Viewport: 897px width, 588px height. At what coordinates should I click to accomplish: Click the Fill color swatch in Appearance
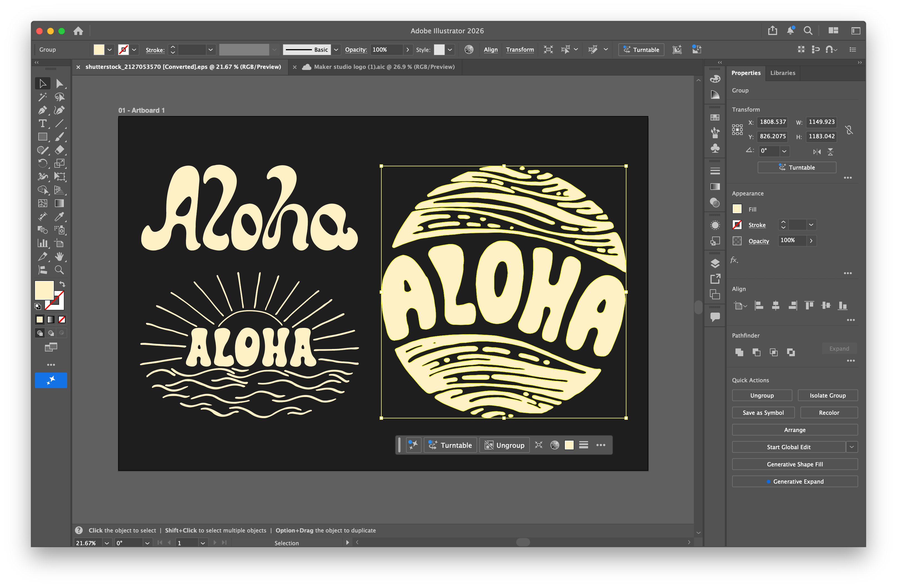pyautogui.click(x=737, y=209)
